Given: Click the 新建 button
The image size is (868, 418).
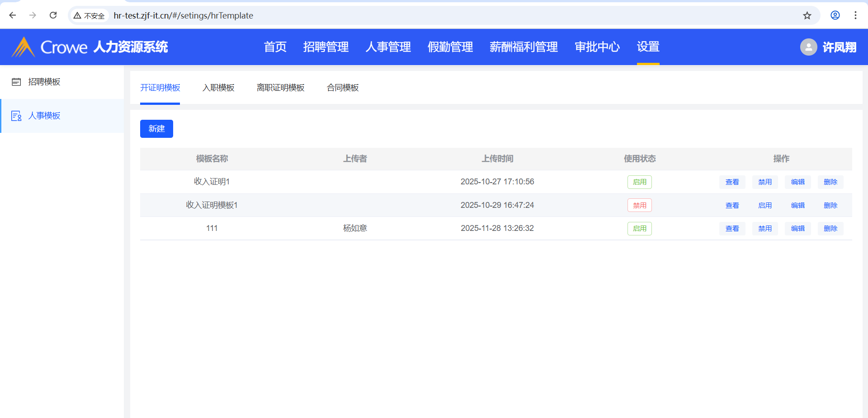Looking at the screenshot, I should coord(156,129).
